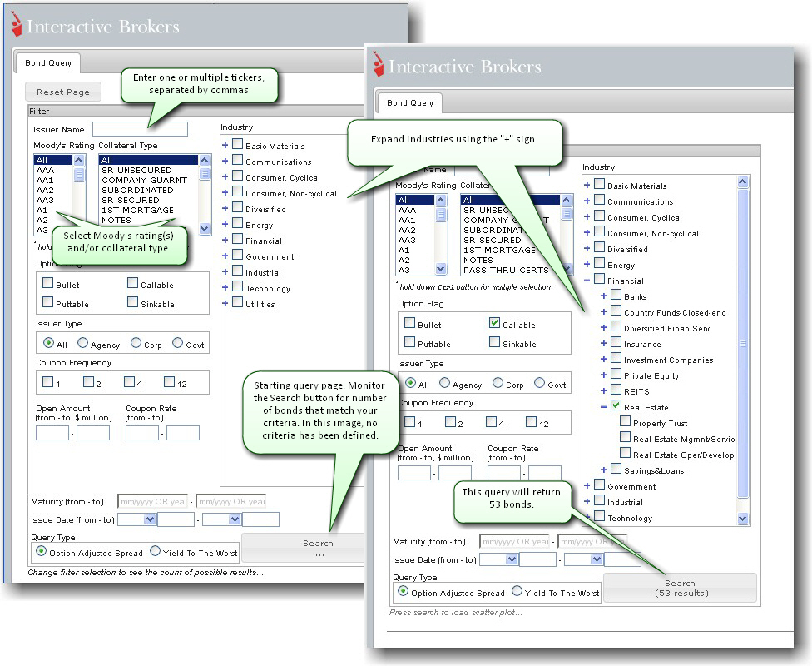This screenshot has width=812, height=666.
Task: Expand the Utilities industry plus sign
Action: [225, 304]
